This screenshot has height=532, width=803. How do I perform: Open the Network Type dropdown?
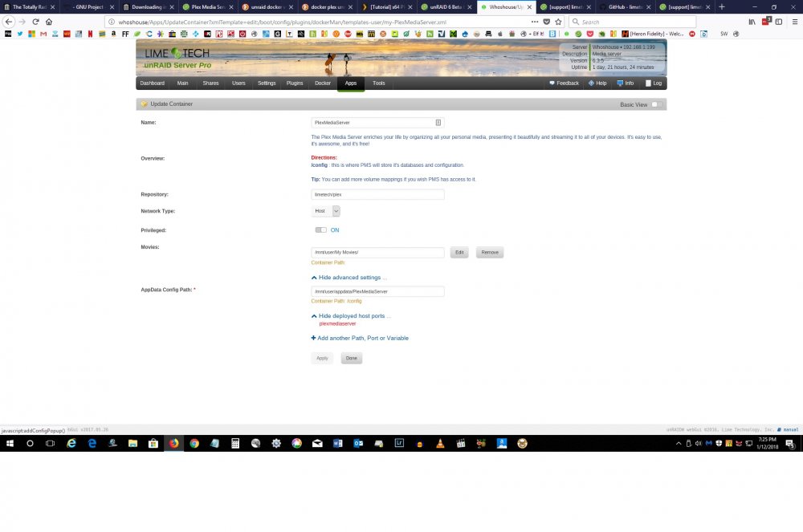tap(326, 211)
